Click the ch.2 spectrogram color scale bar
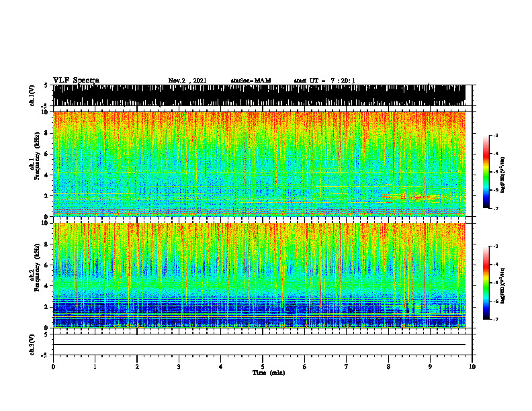532x411 pixels. click(x=486, y=283)
